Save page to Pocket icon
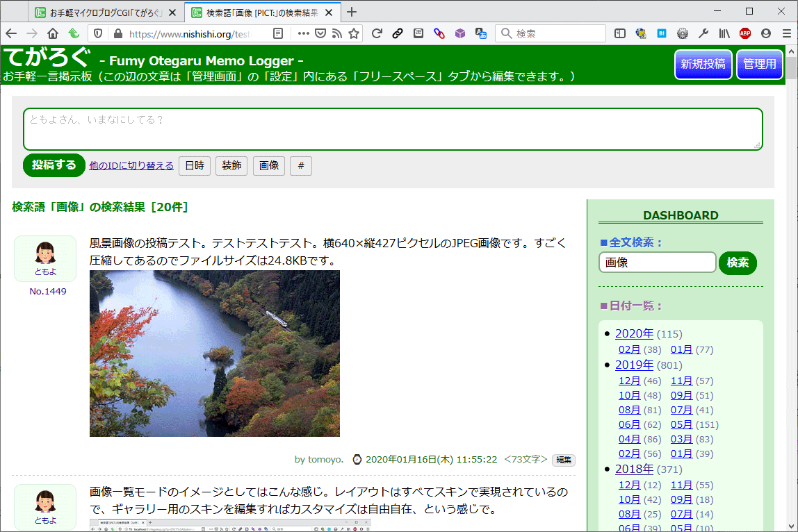798x532 pixels. (x=320, y=33)
